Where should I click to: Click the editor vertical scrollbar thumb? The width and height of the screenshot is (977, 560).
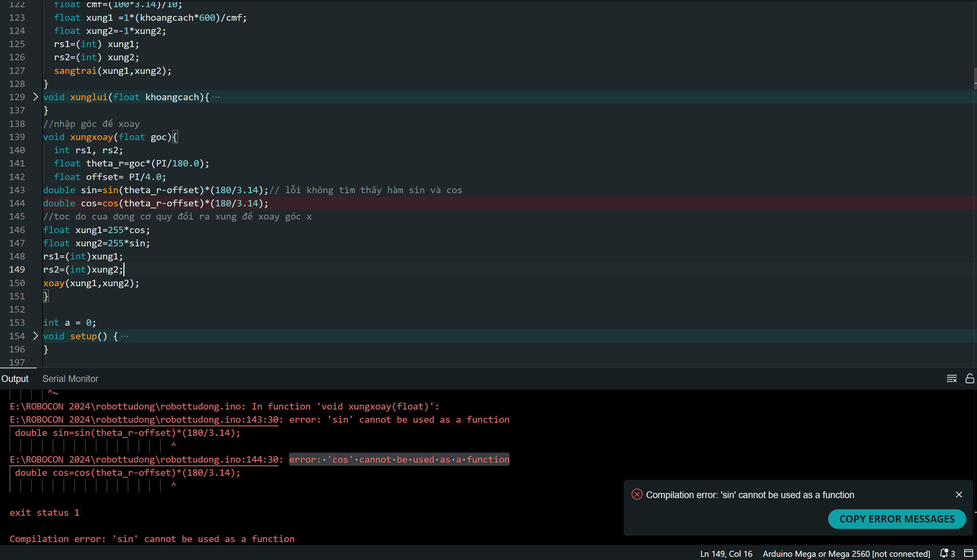[975, 78]
